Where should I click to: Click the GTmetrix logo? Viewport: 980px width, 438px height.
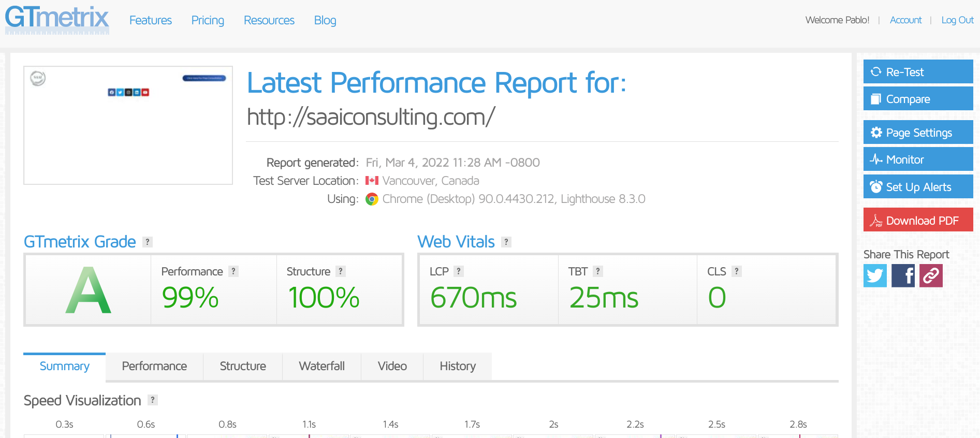(57, 20)
